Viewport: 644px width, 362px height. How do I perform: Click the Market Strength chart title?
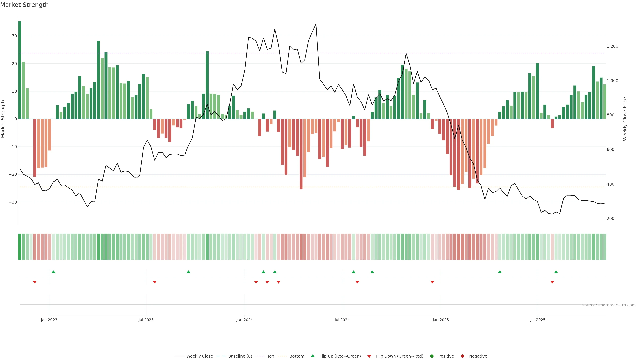(24, 5)
